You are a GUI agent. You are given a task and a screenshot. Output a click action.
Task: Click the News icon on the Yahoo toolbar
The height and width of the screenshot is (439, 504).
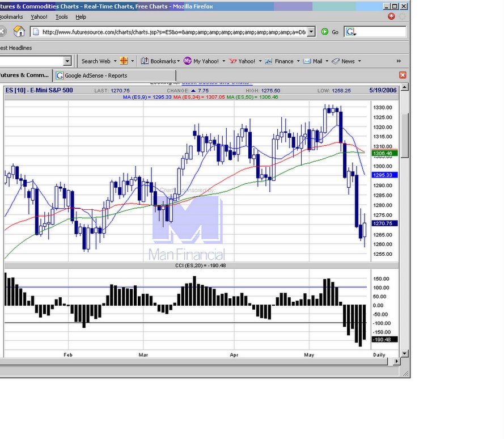[336, 61]
